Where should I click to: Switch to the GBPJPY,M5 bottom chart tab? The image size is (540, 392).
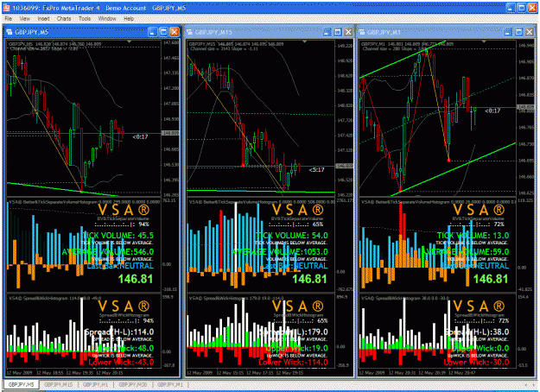coord(21,384)
